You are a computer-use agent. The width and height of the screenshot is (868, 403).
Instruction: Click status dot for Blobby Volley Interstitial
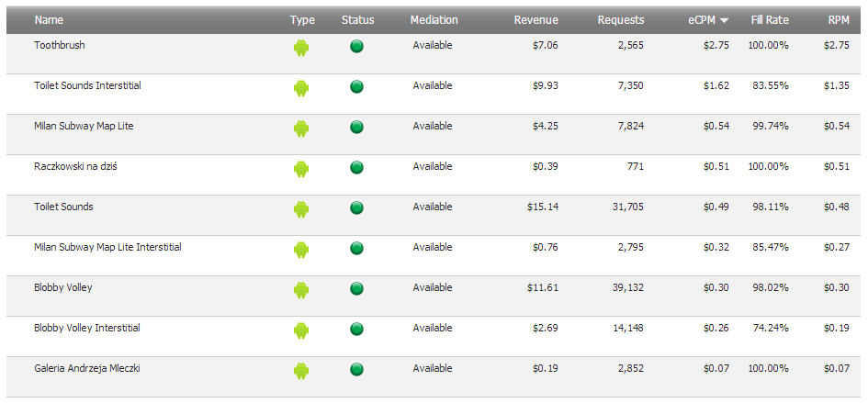click(357, 330)
